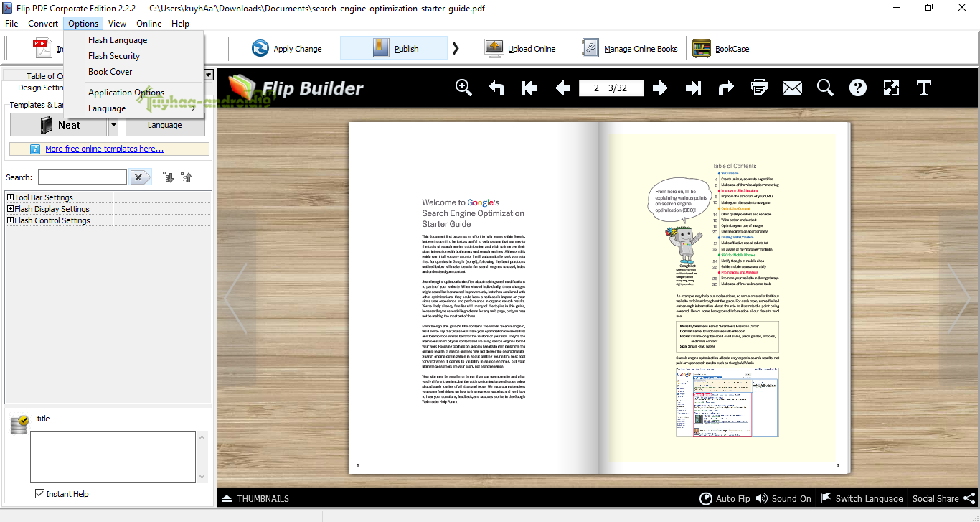Toggle Auto Flip
The width and height of the screenshot is (980, 522).
(725, 498)
